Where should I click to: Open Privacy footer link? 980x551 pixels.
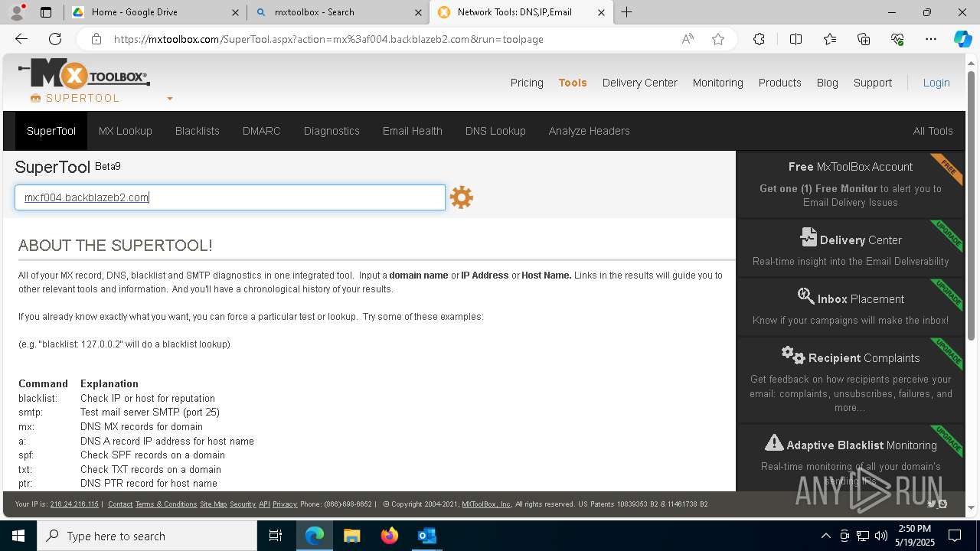(x=285, y=504)
